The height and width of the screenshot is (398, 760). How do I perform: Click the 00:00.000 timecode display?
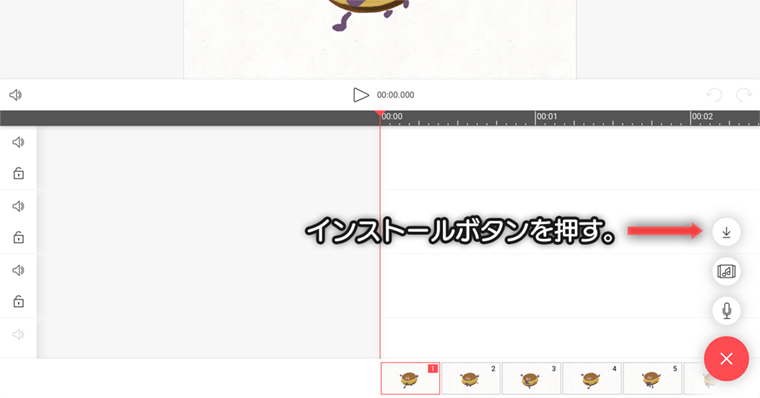point(396,95)
